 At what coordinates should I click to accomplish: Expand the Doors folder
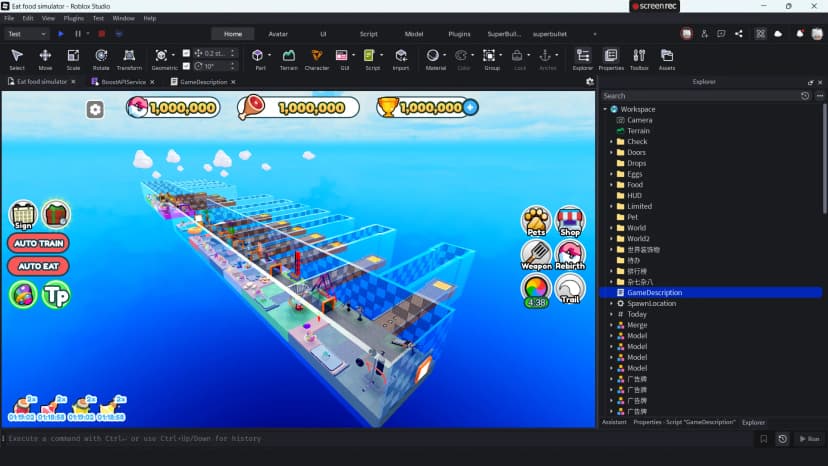pos(611,152)
